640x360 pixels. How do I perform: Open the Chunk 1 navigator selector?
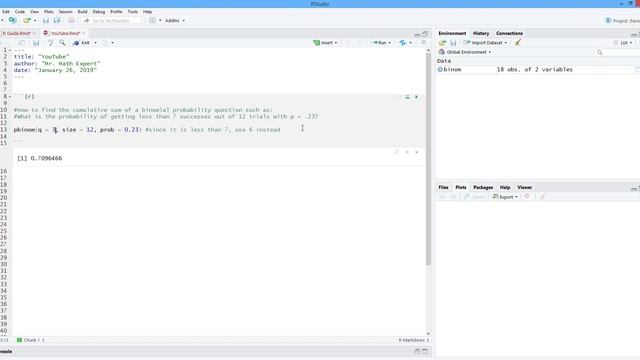pyautogui.click(x=31, y=340)
